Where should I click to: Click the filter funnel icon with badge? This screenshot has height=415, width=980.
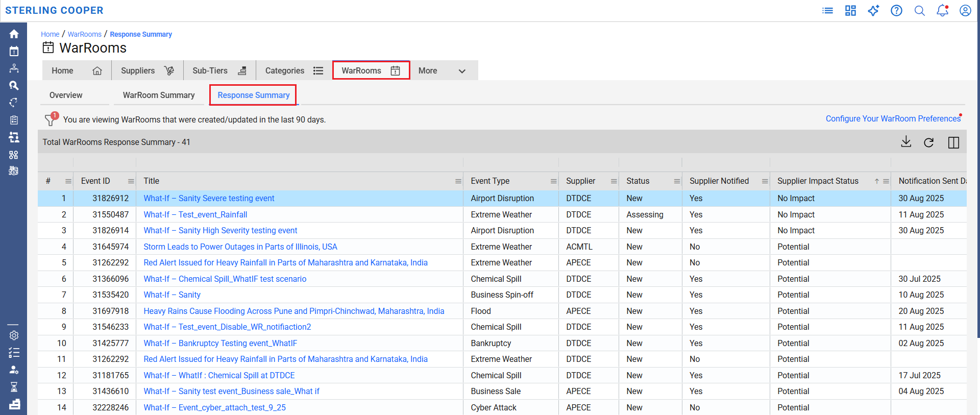click(51, 119)
